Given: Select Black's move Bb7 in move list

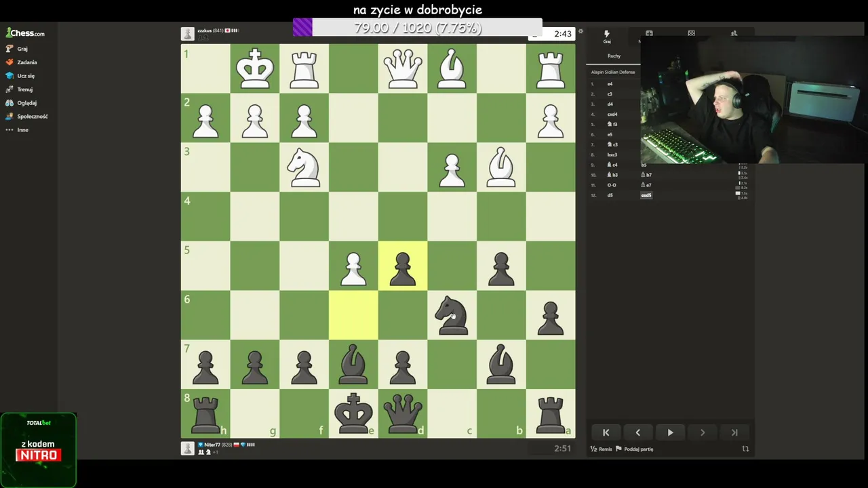Looking at the screenshot, I should pyautogui.click(x=646, y=175).
